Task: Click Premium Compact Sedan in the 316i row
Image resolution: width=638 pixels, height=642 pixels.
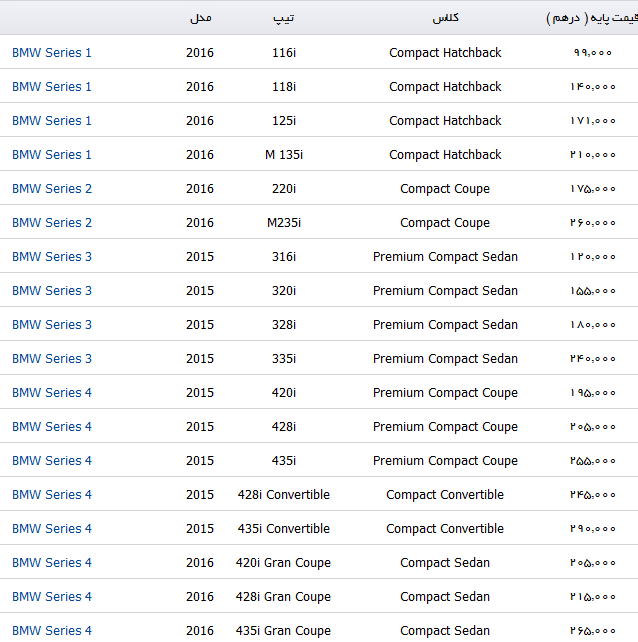Action: point(445,257)
